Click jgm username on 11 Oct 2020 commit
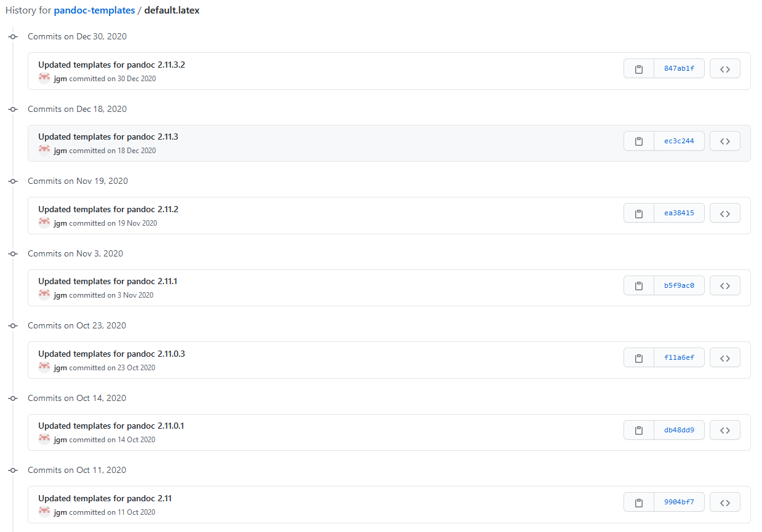Viewport: 762px width, 532px height. point(60,512)
